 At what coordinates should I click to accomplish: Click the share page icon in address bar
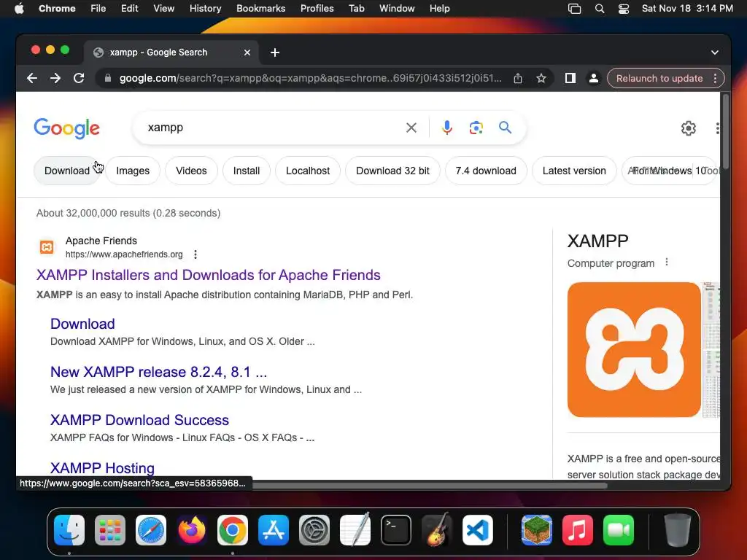[518, 78]
